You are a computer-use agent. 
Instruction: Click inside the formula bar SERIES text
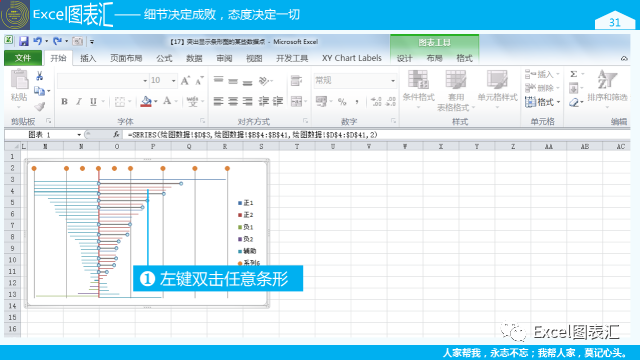[x=252, y=135]
